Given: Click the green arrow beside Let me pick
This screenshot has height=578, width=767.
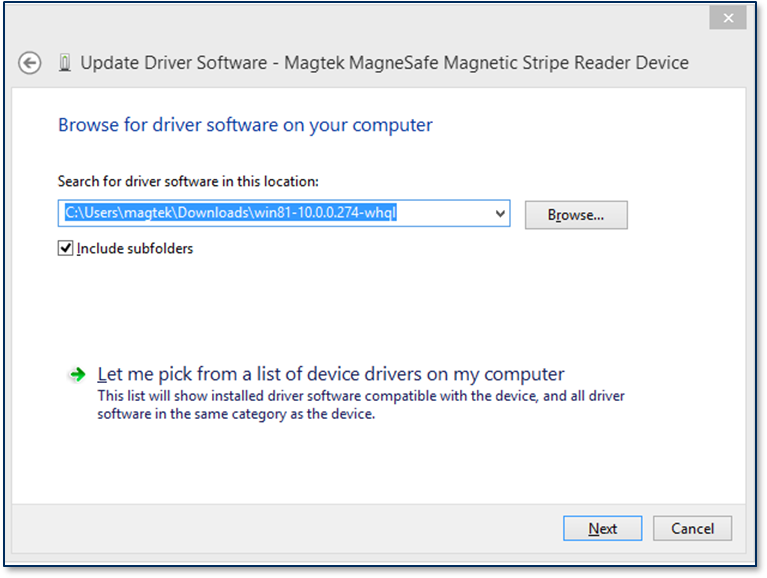Looking at the screenshot, I should (x=77, y=375).
